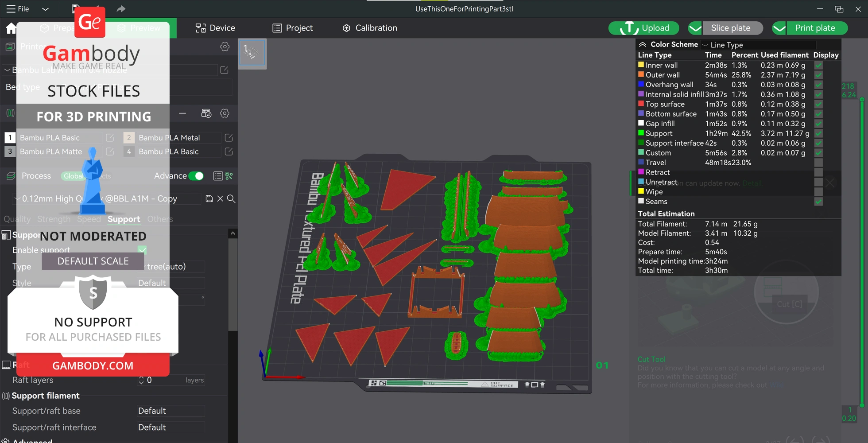Open the Support/raft base dropdown

[170, 411]
